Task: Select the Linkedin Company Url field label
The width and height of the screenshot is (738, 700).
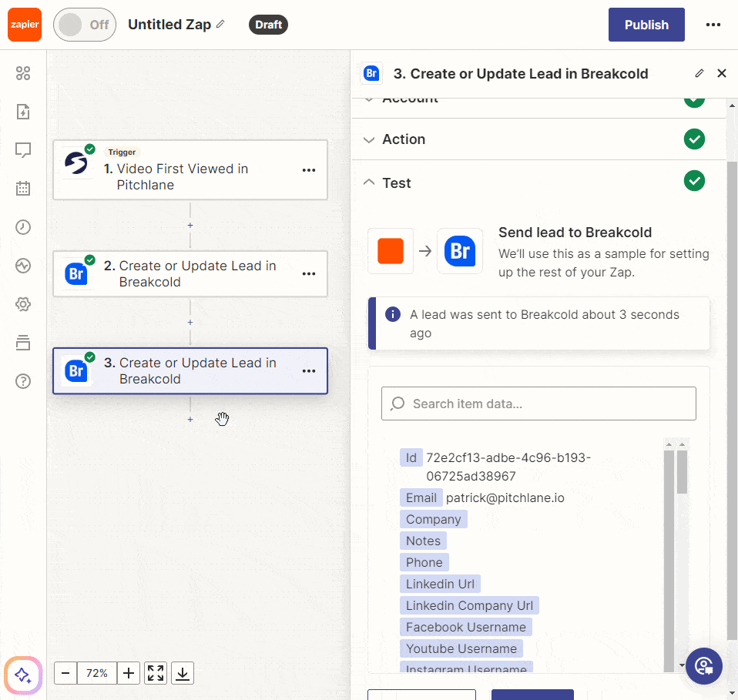Action: 469,605
